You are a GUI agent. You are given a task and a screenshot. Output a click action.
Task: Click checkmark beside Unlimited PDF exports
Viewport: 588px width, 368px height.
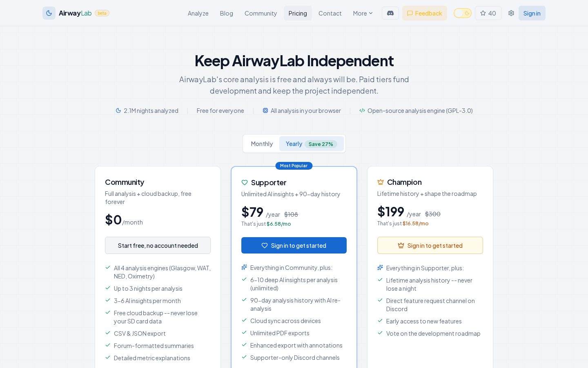(244, 332)
